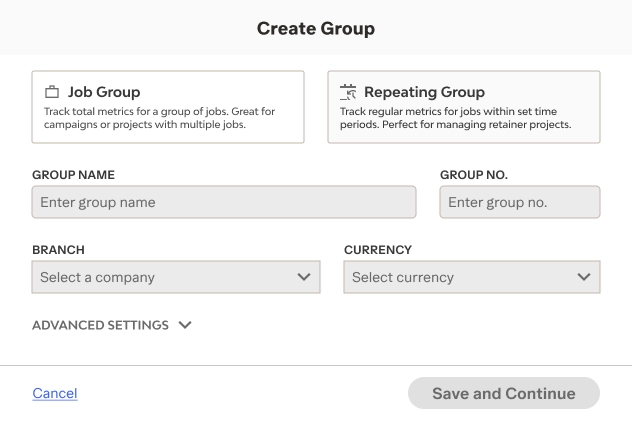632x421 pixels.
Task: Click the GROUP NO. field label
Action: click(474, 175)
